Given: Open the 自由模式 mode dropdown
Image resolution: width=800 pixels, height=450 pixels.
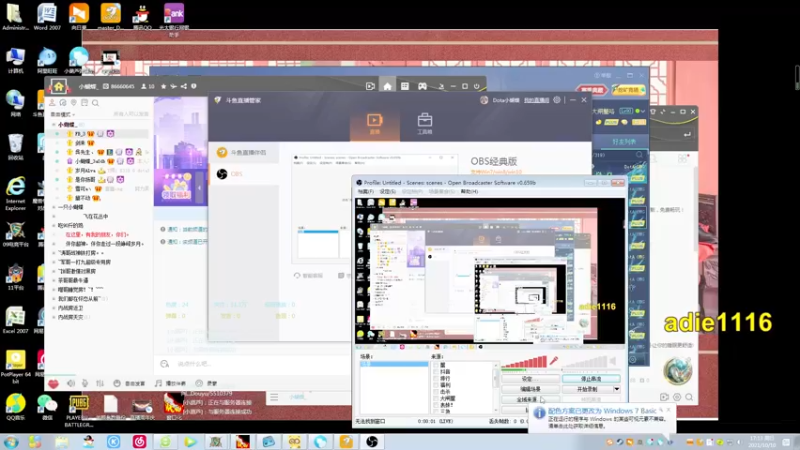Looking at the screenshot, I should 63,114.
